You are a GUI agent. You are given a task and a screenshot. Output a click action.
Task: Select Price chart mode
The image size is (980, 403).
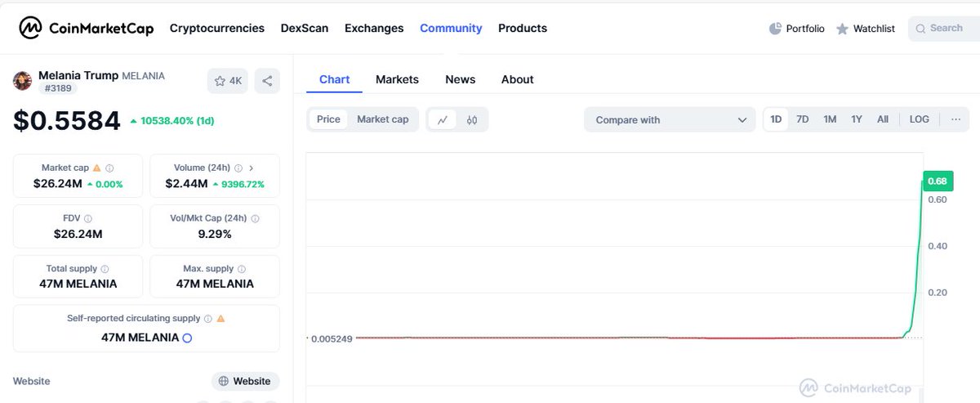pyautogui.click(x=328, y=119)
